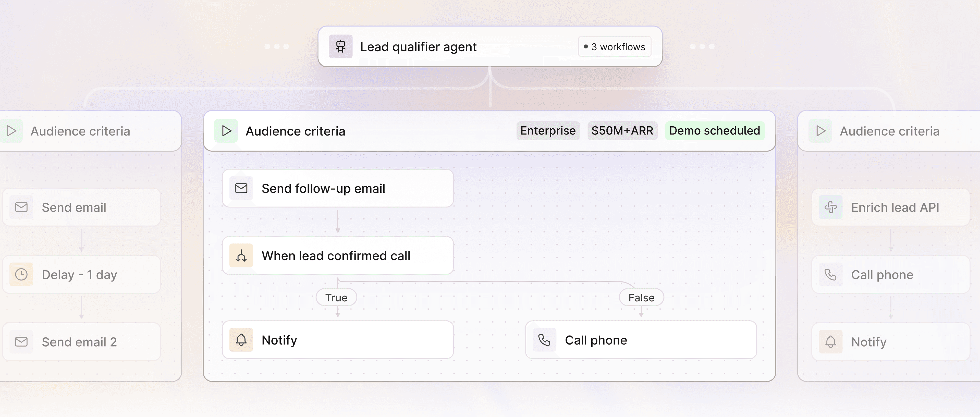Click the envelope icon on Send email 2
Image resolution: width=980 pixels, height=417 pixels.
(x=21, y=342)
